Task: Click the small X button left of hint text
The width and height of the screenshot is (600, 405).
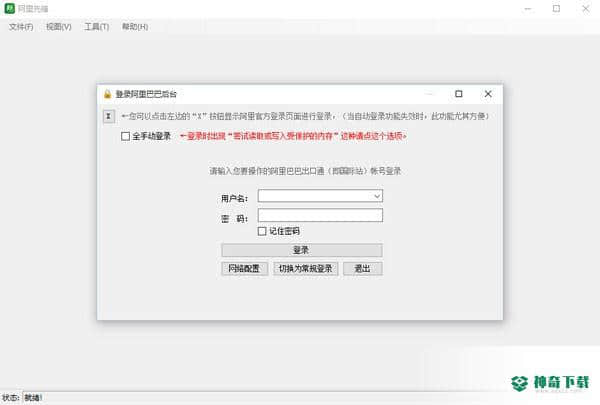Action: coord(109,116)
